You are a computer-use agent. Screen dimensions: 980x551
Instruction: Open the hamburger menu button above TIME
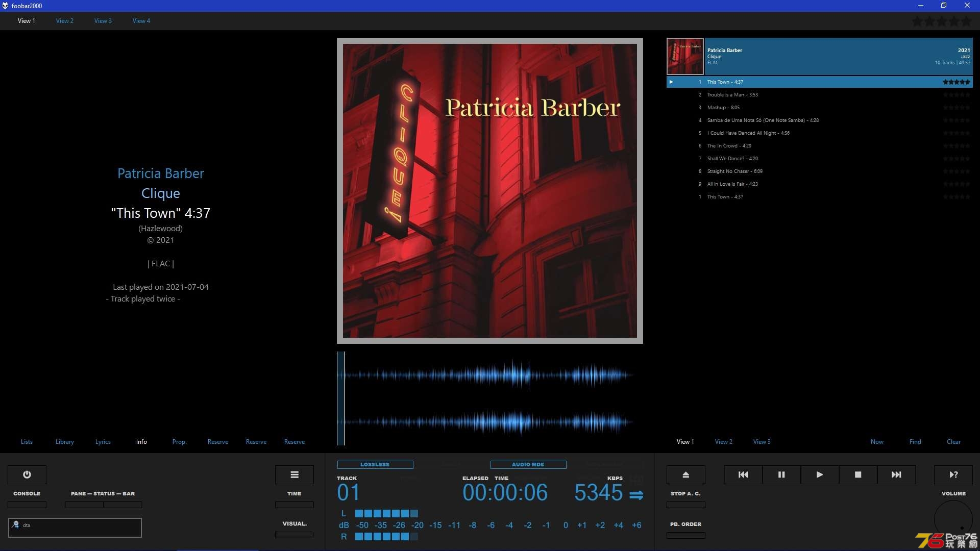[295, 474]
